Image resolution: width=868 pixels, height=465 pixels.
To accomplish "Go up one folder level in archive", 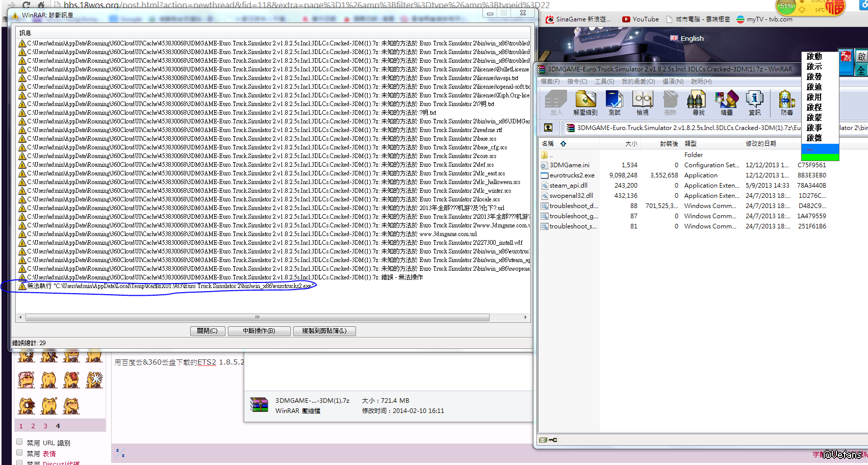I will pos(548,127).
